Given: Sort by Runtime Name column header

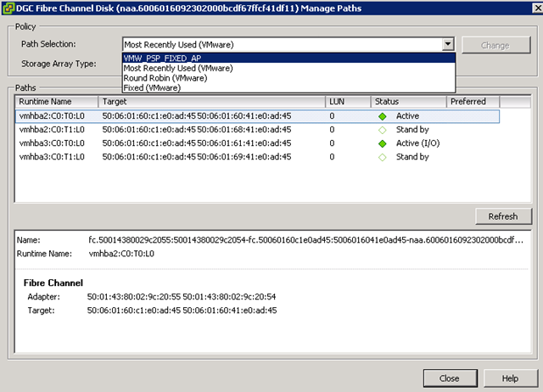Looking at the screenshot, I should point(57,102).
